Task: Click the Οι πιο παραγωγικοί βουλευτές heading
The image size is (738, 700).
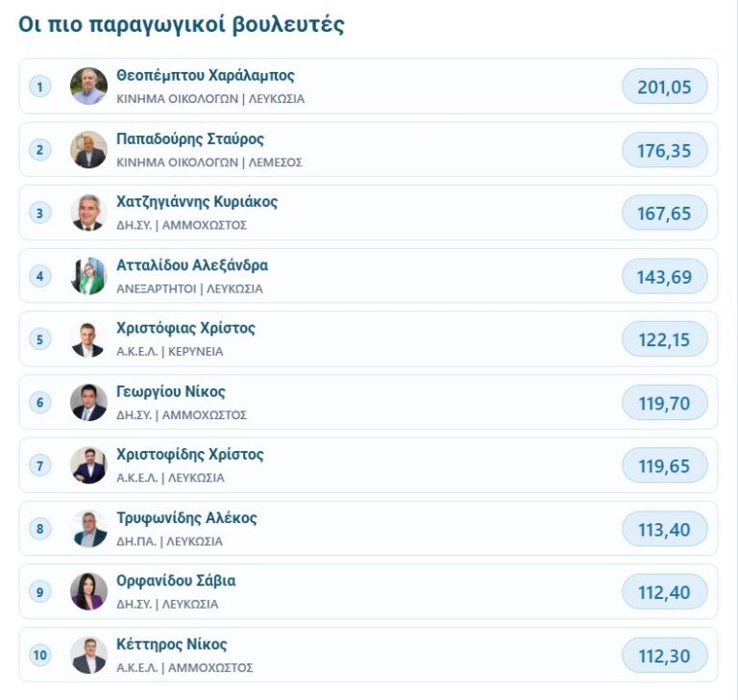Action: [x=182, y=24]
